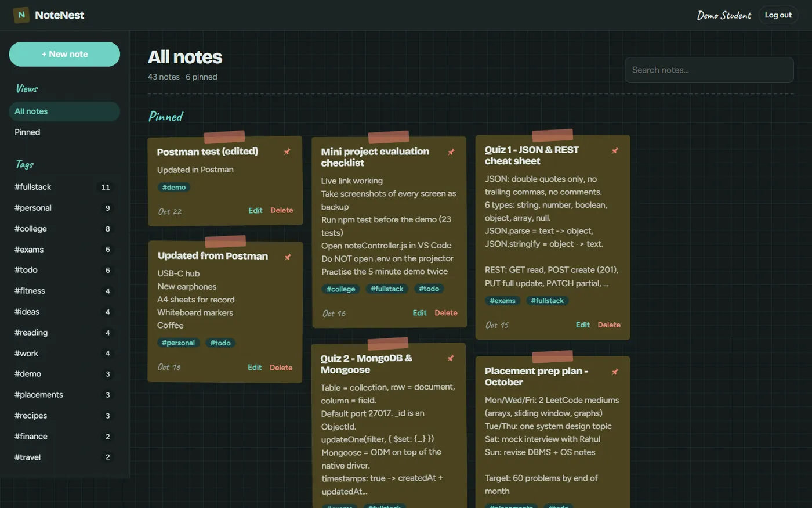Filter by #demo tag in sidebar
This screenshot has height=508, width=812.
[64, 374]
